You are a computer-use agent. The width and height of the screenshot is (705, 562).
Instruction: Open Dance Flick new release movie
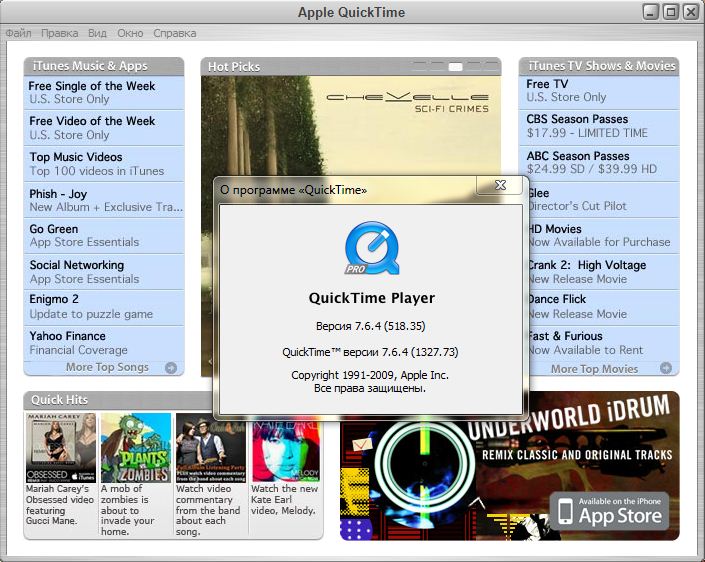[x=604, y=308]
